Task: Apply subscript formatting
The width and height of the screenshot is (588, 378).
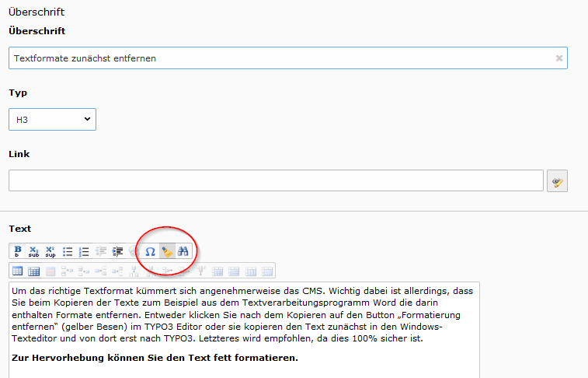Action: pyautogui.click(x=33, y=251)
